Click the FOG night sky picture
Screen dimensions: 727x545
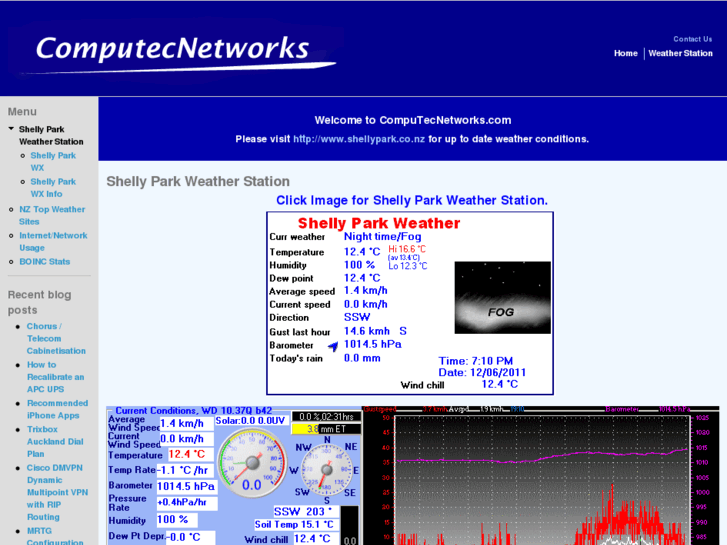tap(503, 297)
